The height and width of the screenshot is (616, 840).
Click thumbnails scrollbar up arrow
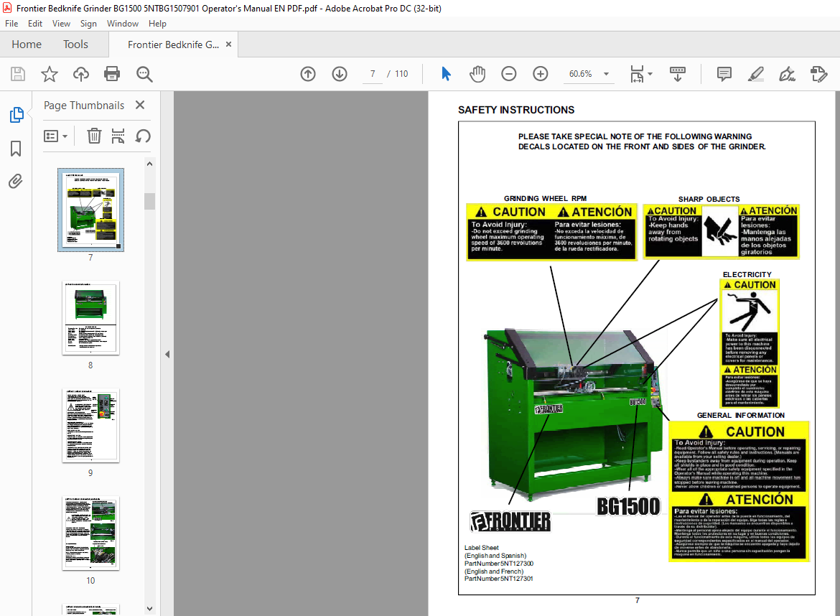point(149,164)
